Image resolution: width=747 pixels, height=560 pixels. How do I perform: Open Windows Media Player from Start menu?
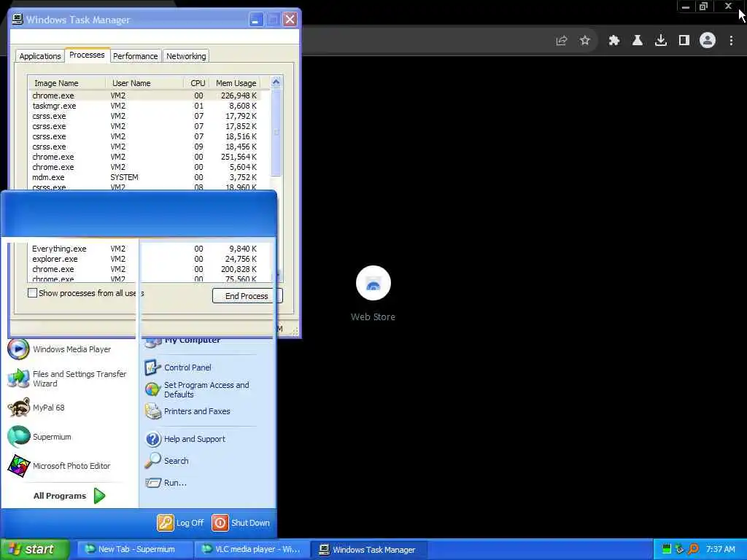coord(60,349)
